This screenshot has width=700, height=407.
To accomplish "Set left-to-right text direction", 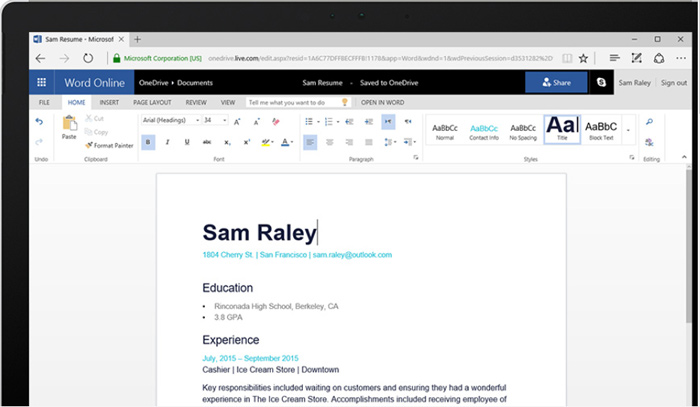I will pos(388,121).
